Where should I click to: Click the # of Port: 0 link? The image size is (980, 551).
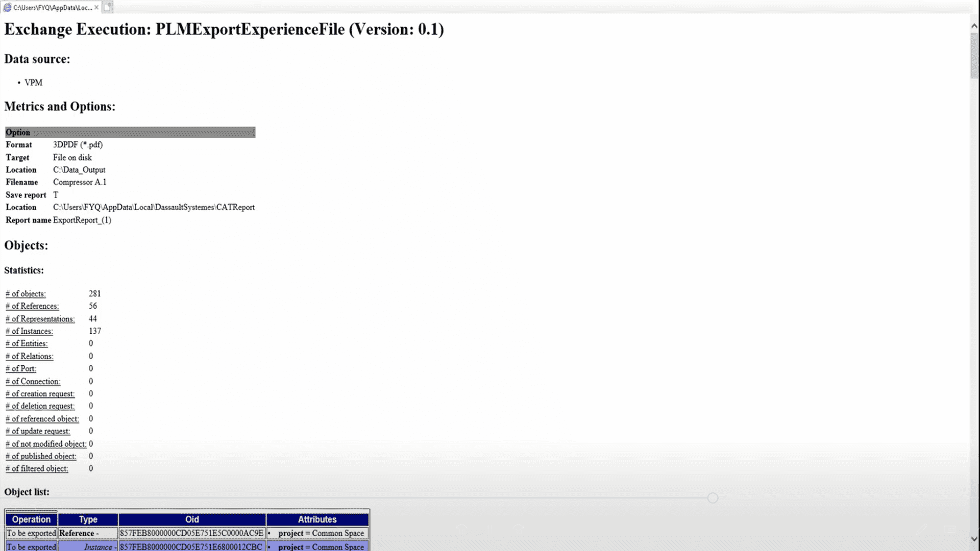tap(21, 368)
